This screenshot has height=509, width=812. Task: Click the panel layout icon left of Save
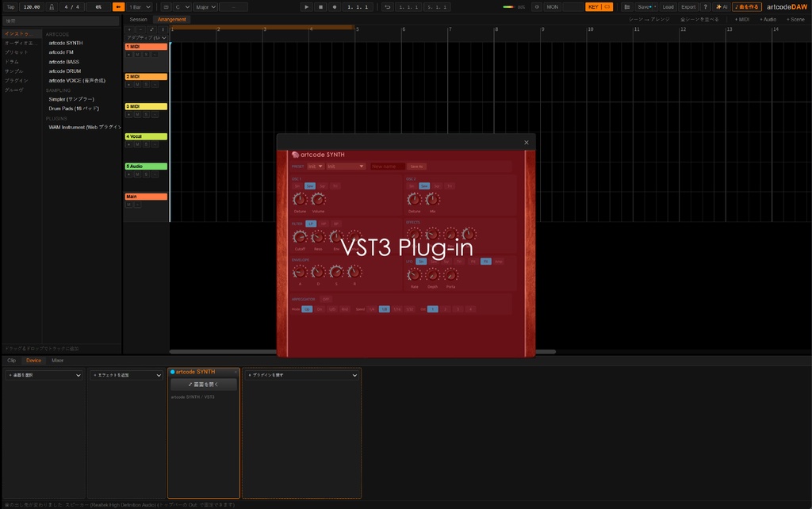[627, 6]
